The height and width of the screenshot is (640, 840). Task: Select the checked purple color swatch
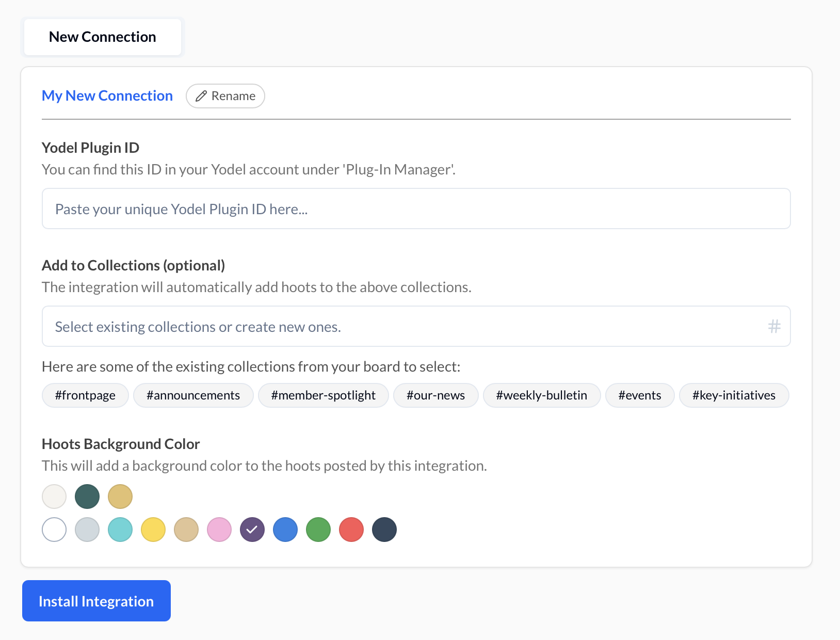click(252, 530)
